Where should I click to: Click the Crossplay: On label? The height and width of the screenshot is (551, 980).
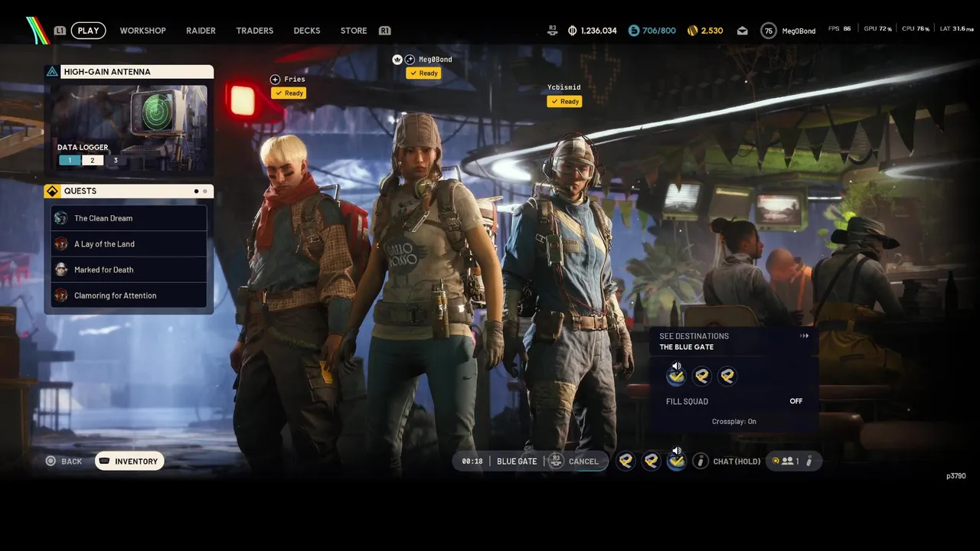tap(734, 422)
